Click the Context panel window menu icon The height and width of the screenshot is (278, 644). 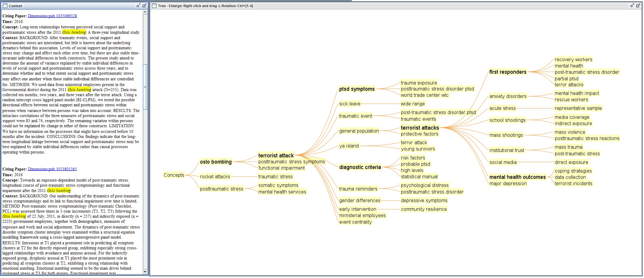[x=5, y=6]
